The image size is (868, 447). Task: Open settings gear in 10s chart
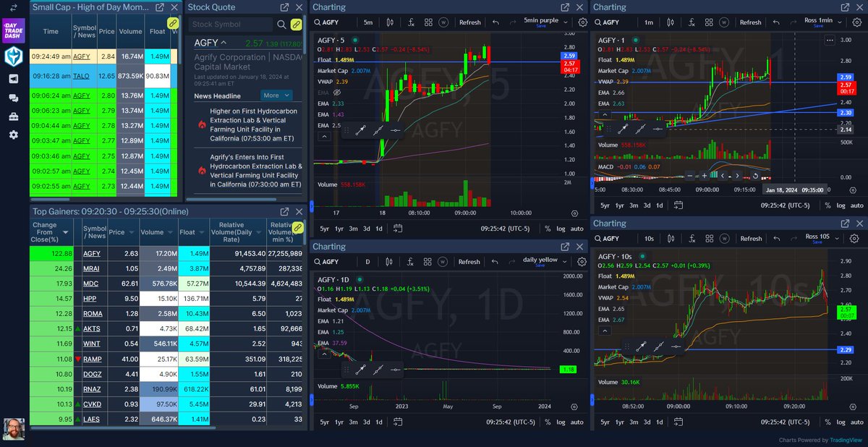pyautogui.click(x=855, y=238)
